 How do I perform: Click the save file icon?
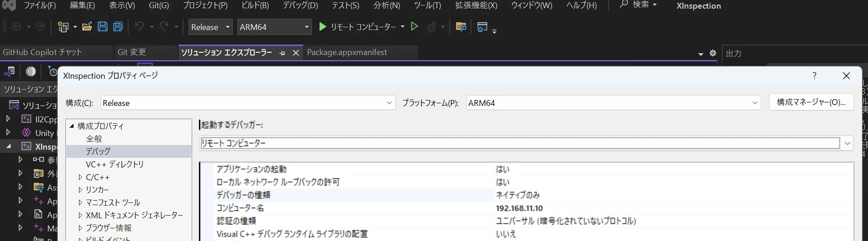click(103, 27)
